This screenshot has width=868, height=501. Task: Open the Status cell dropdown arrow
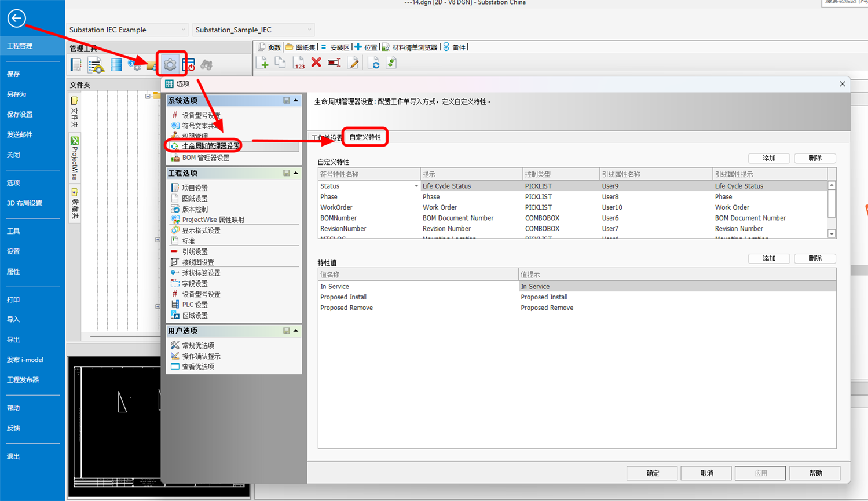[x=416, y=186]
